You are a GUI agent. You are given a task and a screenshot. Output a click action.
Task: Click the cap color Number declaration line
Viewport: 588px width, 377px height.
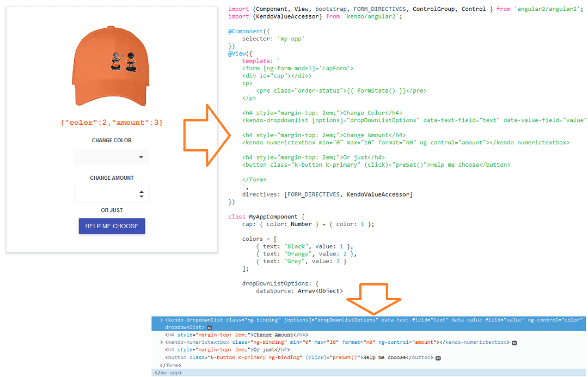(x=308, y=224)
